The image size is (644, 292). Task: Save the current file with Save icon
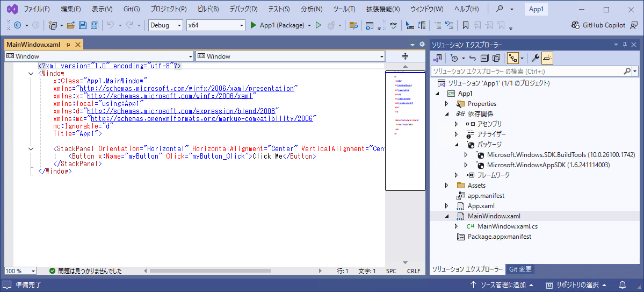[x=83, y=25]
